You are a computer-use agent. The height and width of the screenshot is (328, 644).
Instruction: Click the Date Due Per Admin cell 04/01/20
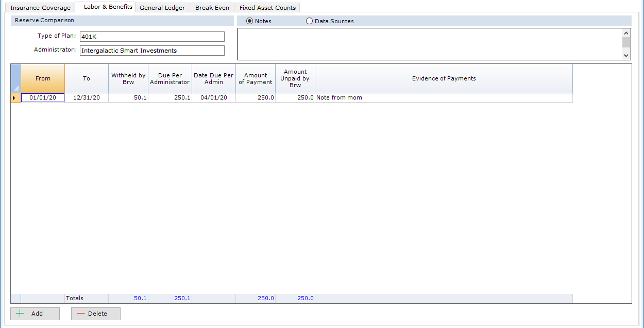(213, 97)
